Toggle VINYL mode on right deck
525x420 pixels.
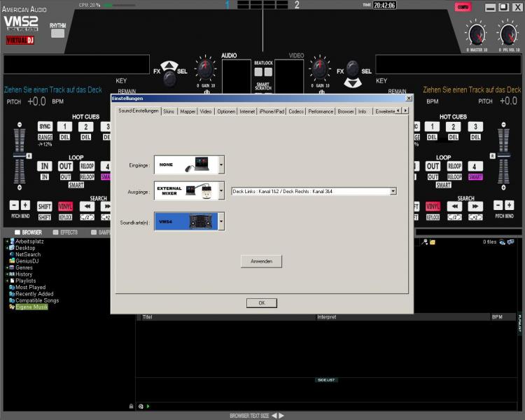[x=433, y=206]
